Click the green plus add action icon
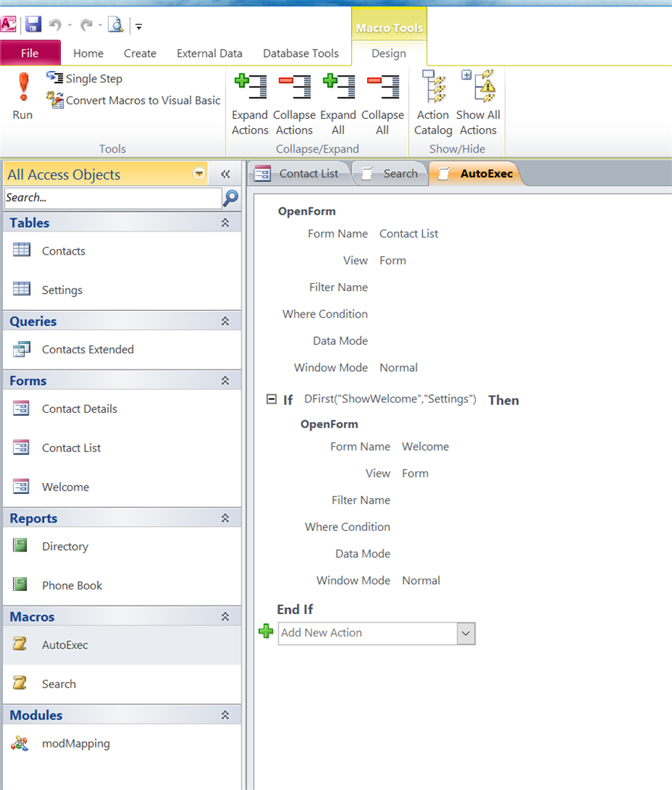The image size is (672, 790). 266,631
